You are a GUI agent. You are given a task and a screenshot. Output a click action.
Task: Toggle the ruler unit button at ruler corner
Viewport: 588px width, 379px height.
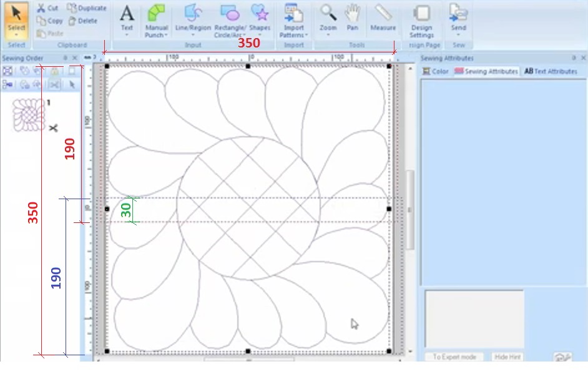[x=87, y=58]
